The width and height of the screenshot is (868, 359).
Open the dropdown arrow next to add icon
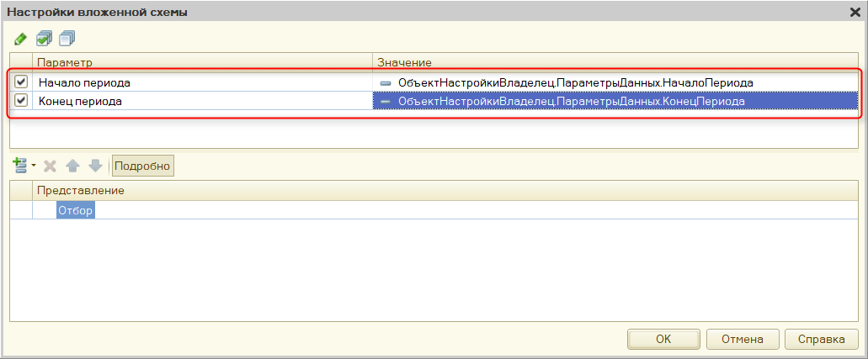(x=34, y=166)
